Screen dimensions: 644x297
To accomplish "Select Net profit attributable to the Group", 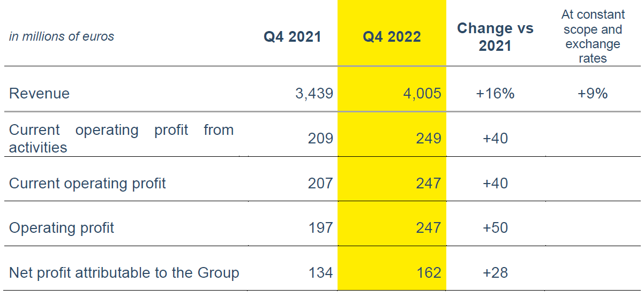I will tap(124, 273).
